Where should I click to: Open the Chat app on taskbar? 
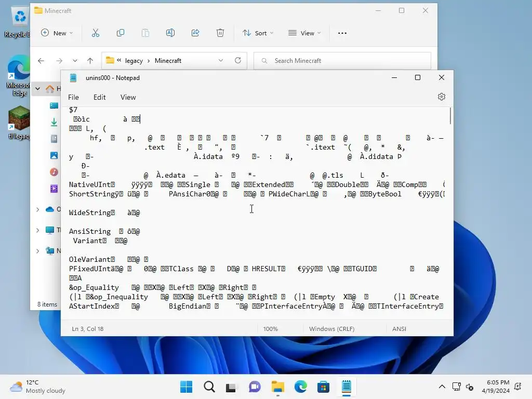point(255,387)
